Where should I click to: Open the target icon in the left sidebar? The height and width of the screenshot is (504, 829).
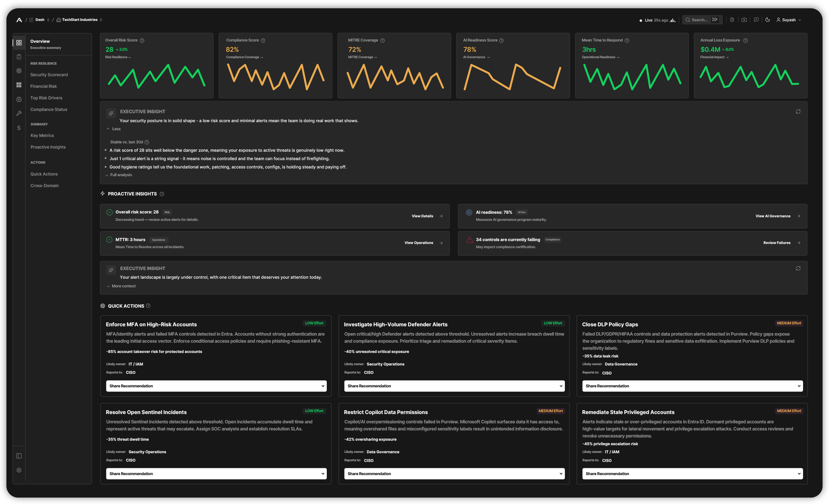point(19,71)
